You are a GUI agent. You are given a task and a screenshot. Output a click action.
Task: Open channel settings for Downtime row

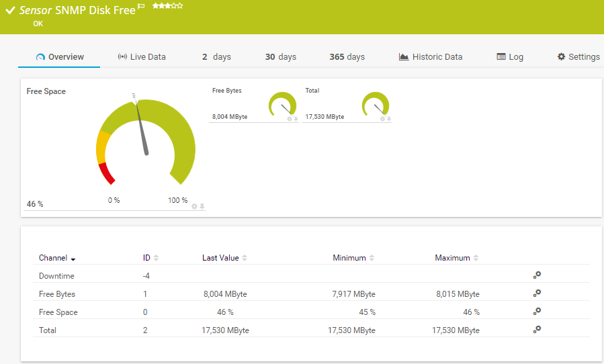(537, 275)
